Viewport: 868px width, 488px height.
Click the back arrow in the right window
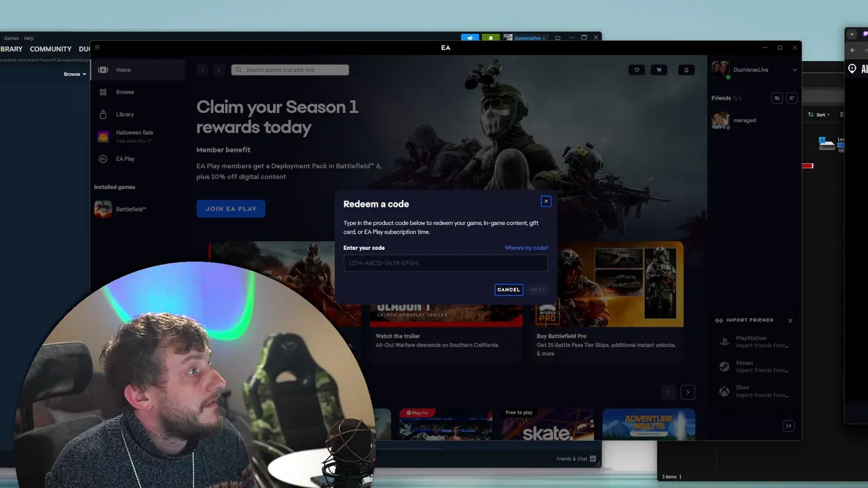pos(852,50)
